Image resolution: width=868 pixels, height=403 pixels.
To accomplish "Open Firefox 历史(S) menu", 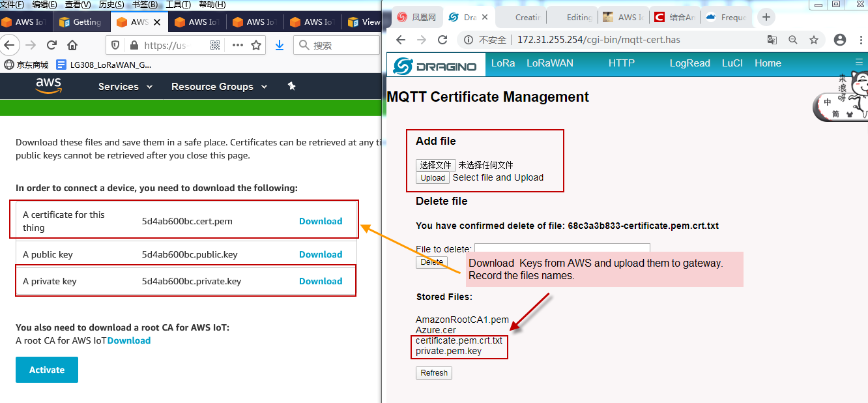I will (111, 5).
